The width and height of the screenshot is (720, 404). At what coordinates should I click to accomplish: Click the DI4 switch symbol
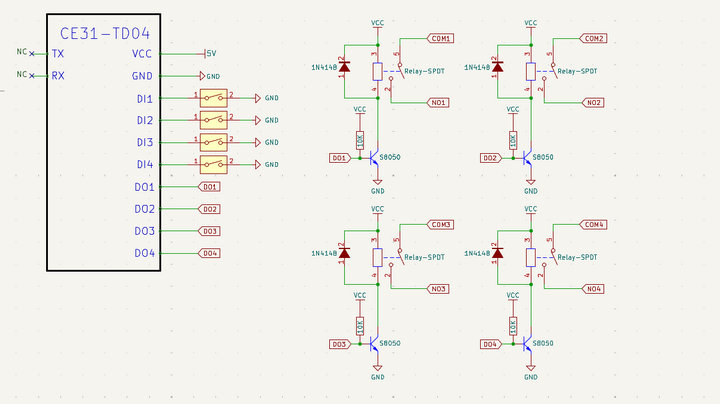pyautogui.click(x=213, y=164)
